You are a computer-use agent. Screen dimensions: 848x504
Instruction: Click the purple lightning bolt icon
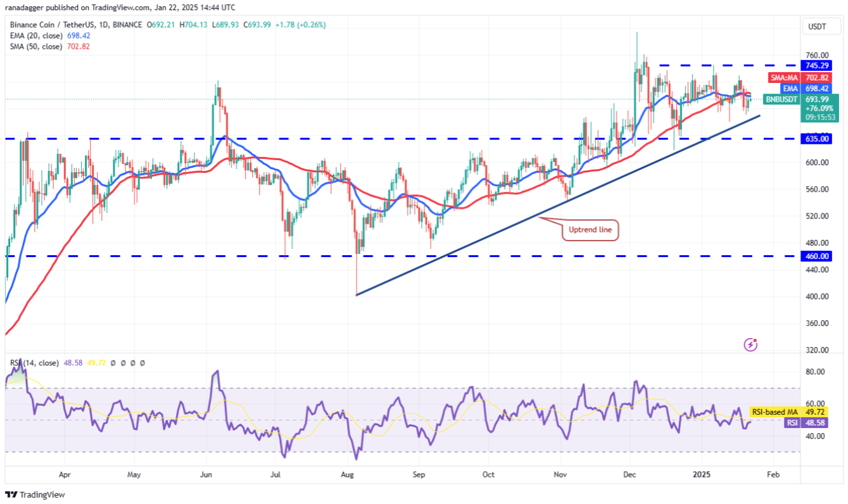click(x=750, y=344)
